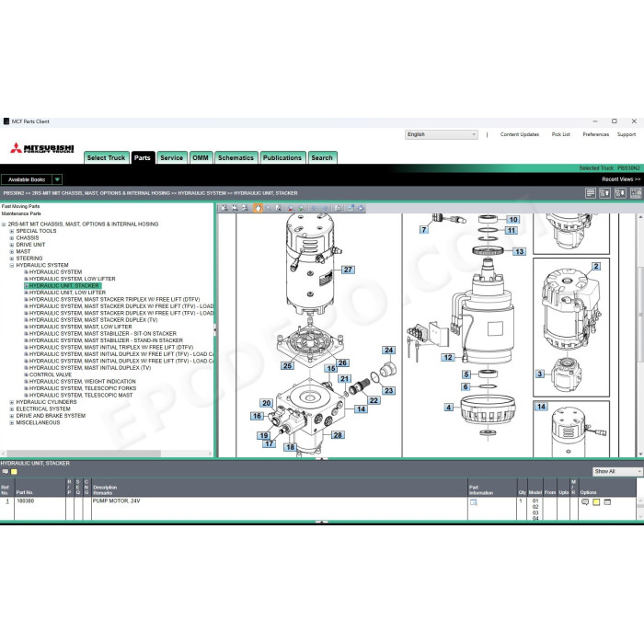The image size is (644, 644).
Task: Open the Publications tab
Action: pos(282,157)
